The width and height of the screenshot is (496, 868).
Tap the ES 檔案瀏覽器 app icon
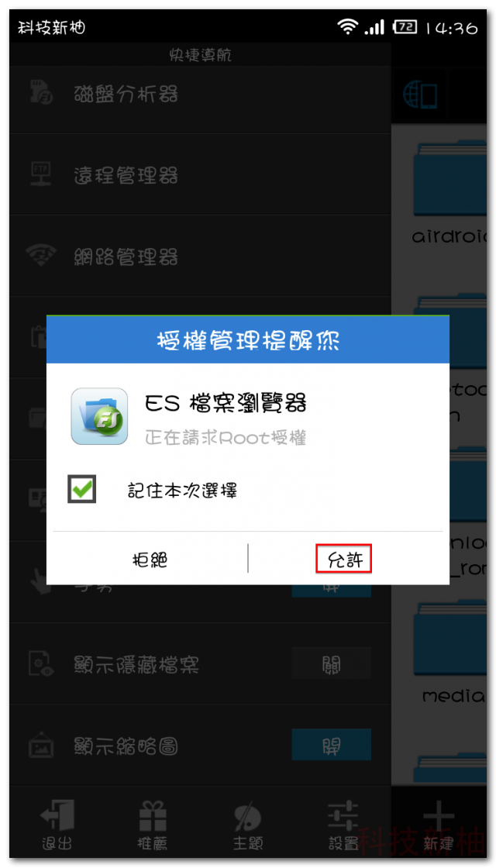coord(100,416)
